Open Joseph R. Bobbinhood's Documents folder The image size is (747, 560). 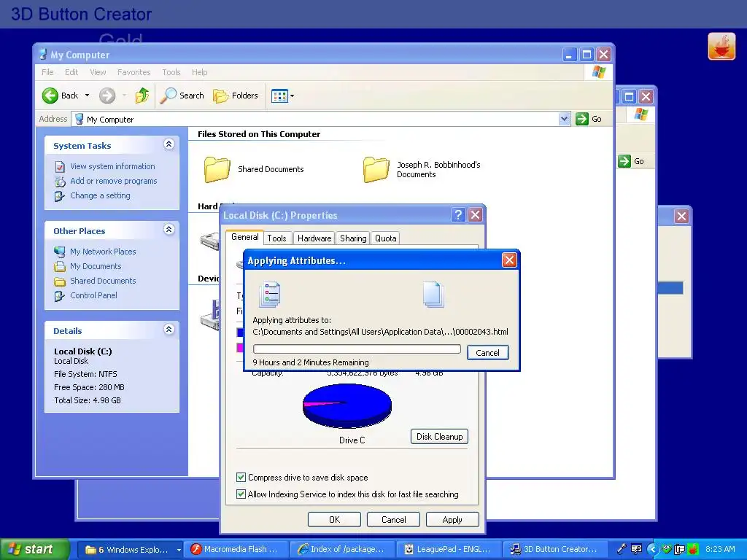[x=376, y=169]
